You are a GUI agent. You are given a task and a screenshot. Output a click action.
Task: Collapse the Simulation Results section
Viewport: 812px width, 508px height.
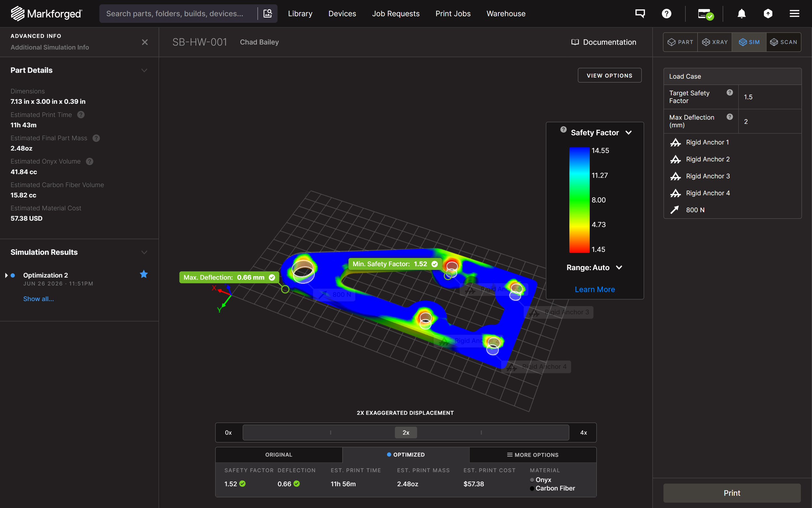(144, 252)
